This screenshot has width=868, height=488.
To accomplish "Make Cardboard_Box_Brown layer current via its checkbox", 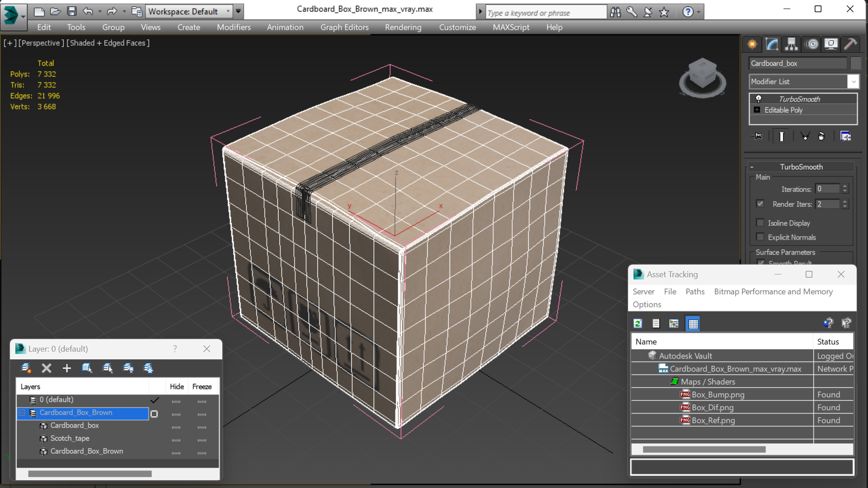I will tap(154, 414).
